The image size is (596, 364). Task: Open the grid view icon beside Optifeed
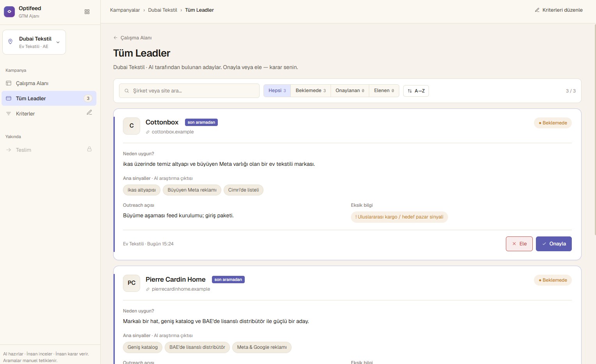point(87,12)
